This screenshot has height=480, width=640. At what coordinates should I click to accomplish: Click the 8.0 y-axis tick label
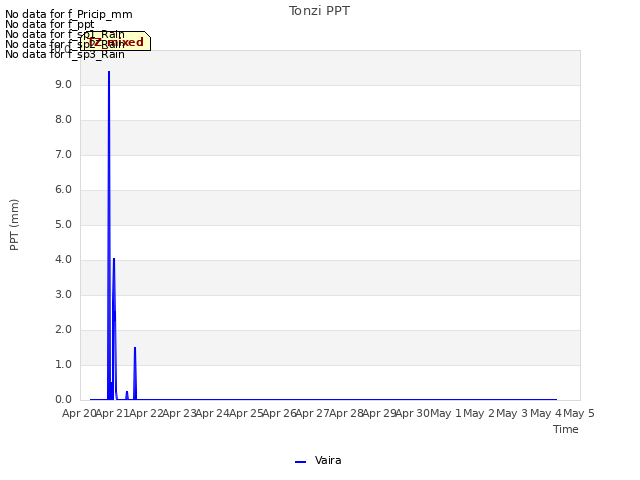[x=63, y=120]
